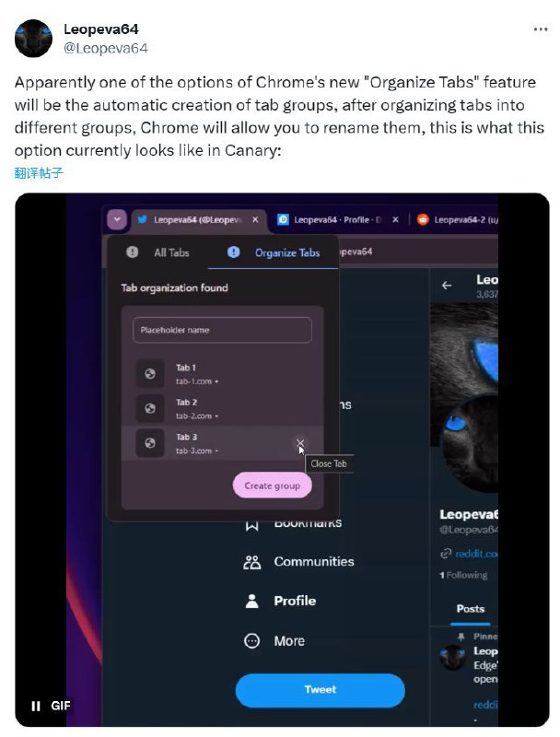Click the Leopeva64 profile avatar
The image size is (560, 737).
33,39
